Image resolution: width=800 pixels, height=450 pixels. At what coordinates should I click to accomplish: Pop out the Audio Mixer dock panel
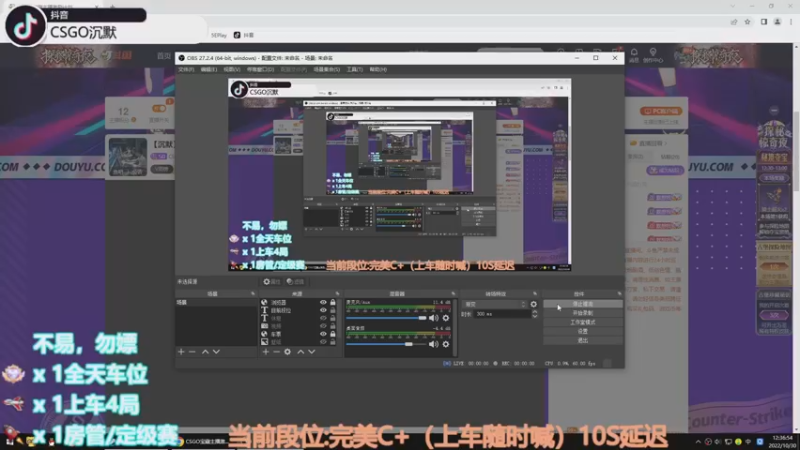tap(453, 294)
